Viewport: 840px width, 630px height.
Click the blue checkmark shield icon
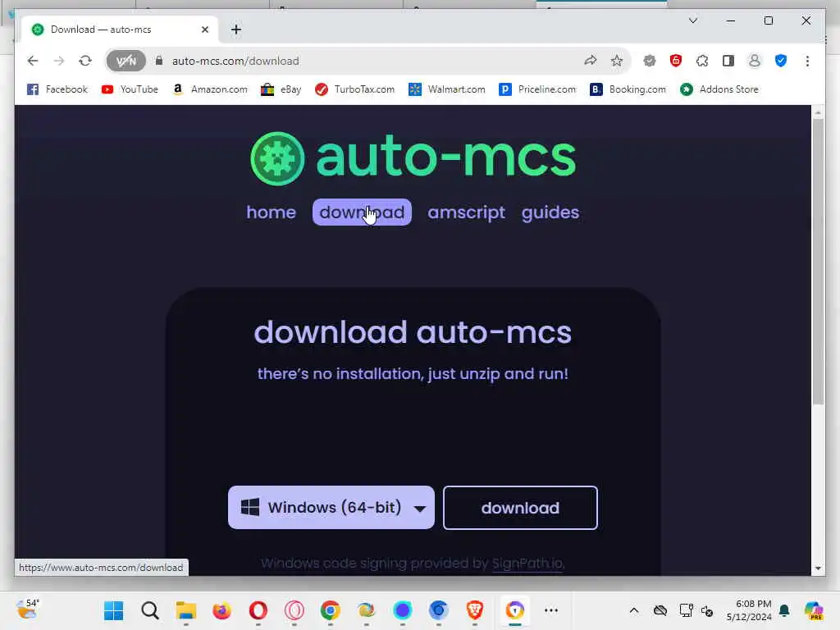coord(781,61)
